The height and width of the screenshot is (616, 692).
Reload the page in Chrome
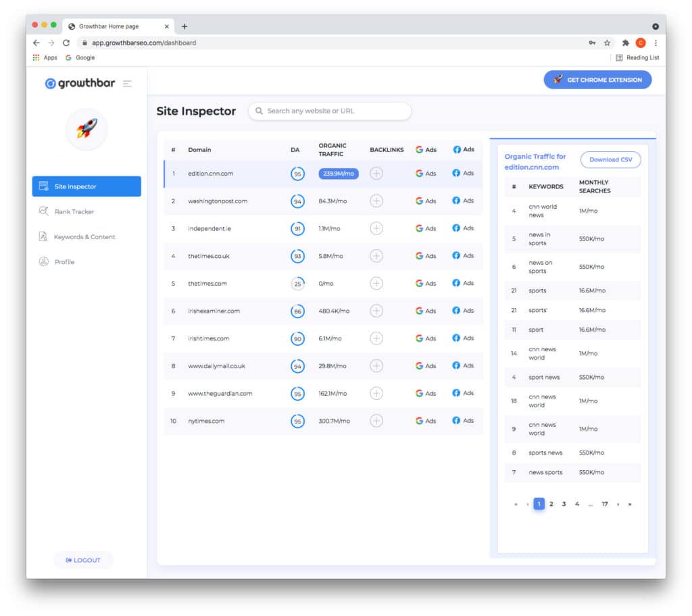[66, 43]
